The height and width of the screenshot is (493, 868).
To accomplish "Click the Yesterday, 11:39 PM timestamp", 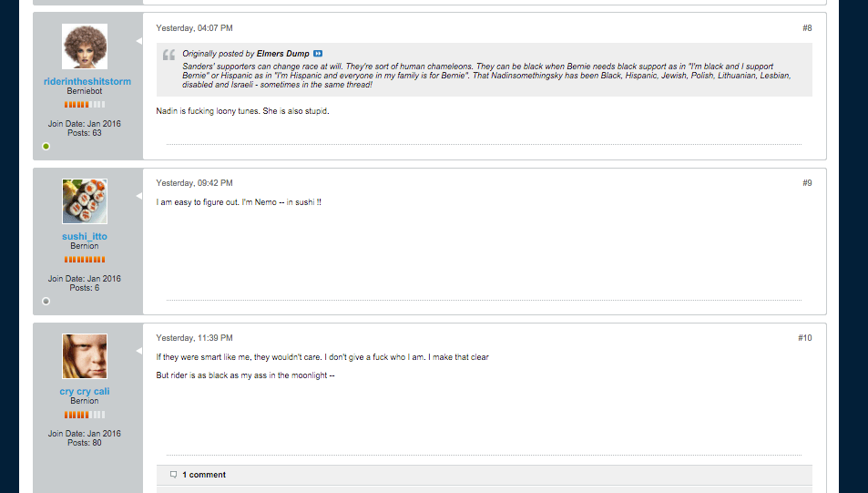I will tap(194, 338).
